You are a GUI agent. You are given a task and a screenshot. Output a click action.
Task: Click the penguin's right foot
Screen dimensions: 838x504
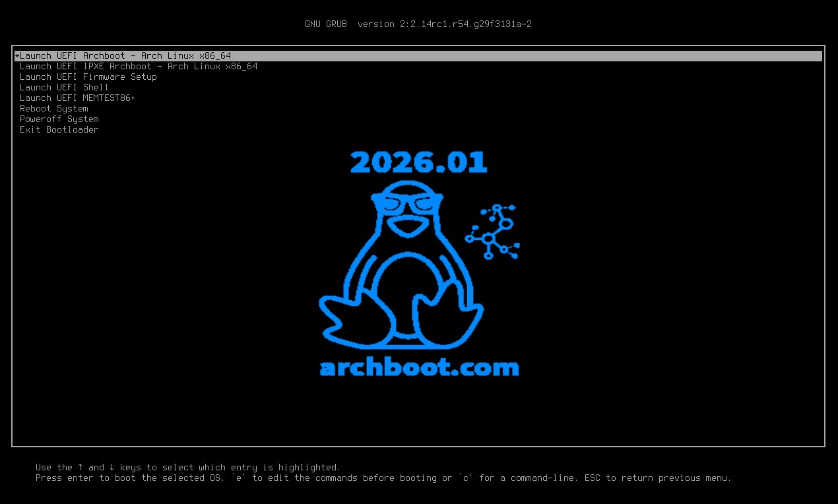[x=449, y=315]
